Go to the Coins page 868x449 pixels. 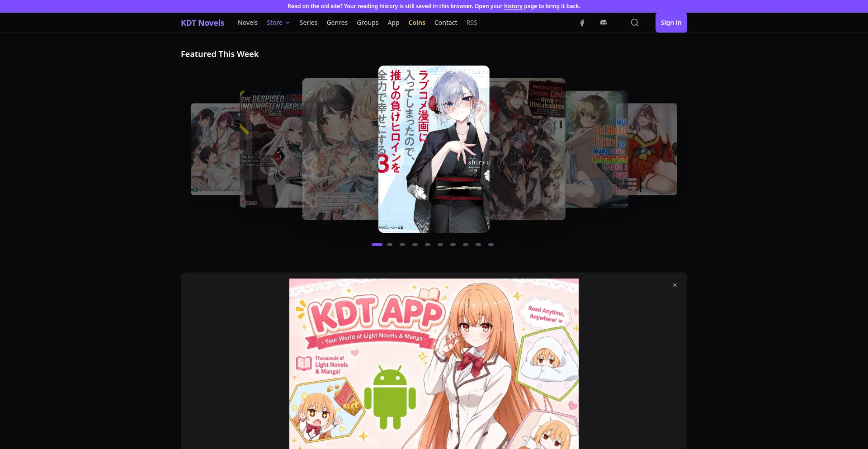tap(417, 23)
